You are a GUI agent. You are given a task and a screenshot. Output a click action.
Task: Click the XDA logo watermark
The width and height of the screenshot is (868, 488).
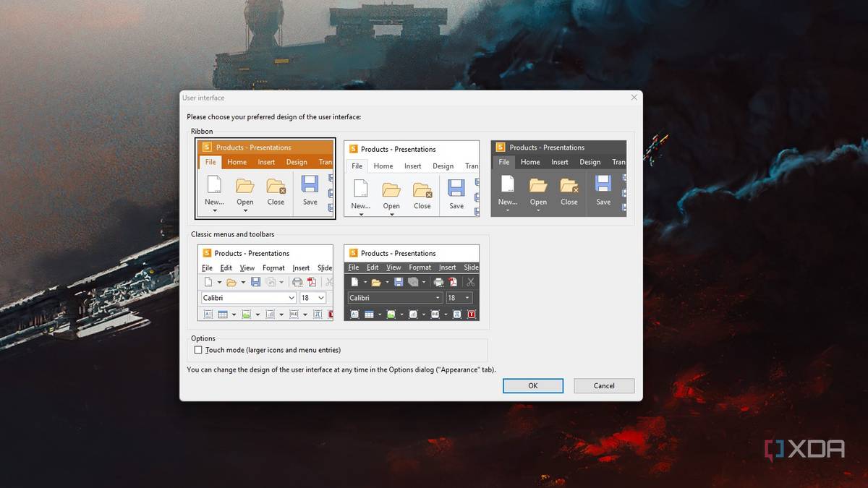coord(804,449)
